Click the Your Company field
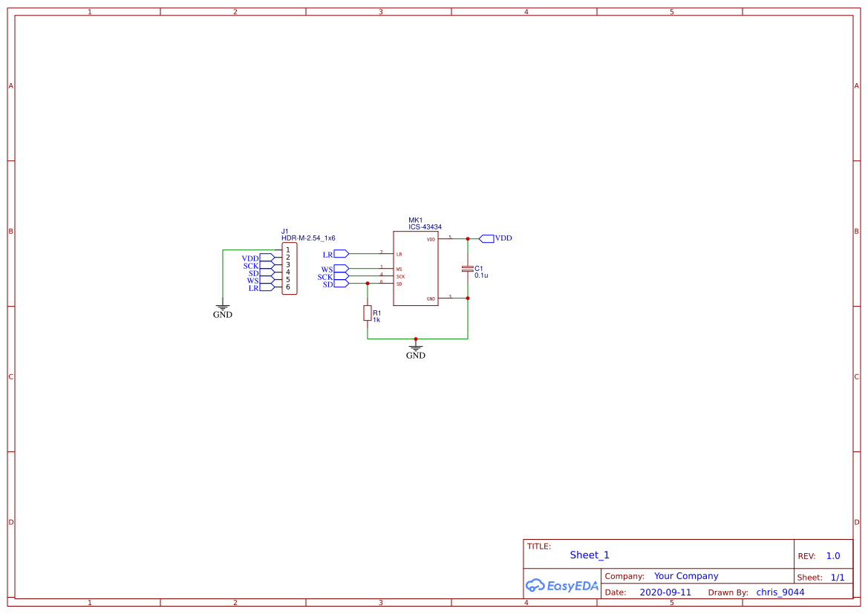The image size is (868, 614). click(x=685, y=575)
